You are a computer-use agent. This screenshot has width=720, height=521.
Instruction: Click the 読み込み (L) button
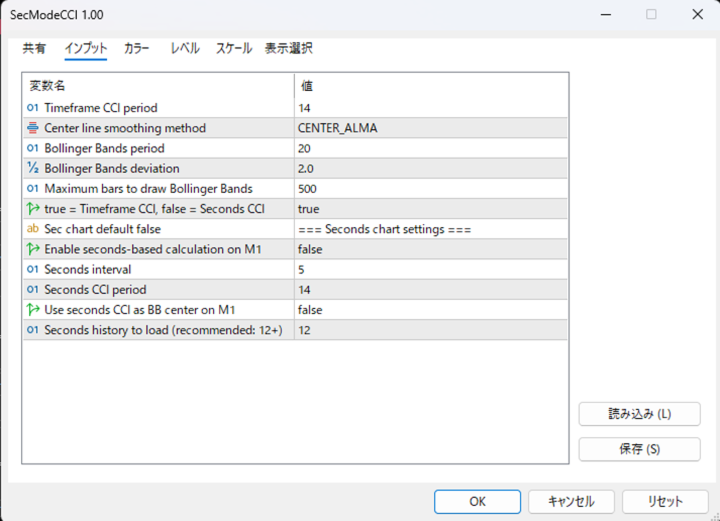640,414
